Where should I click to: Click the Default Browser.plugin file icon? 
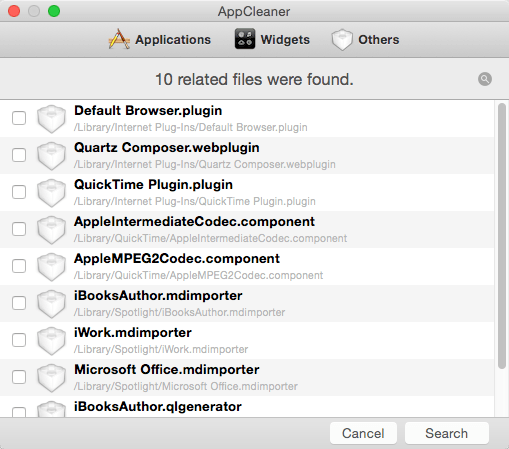[x=51, y=119]
